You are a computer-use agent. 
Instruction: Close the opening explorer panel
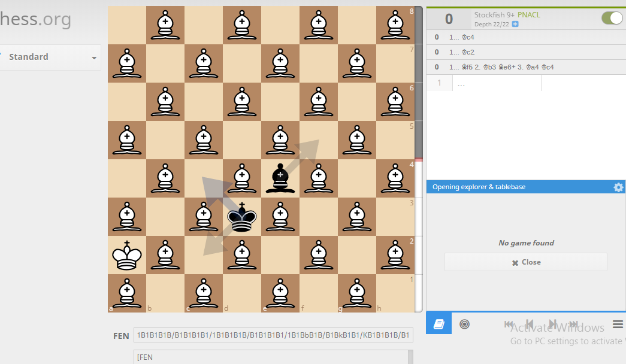526,262
